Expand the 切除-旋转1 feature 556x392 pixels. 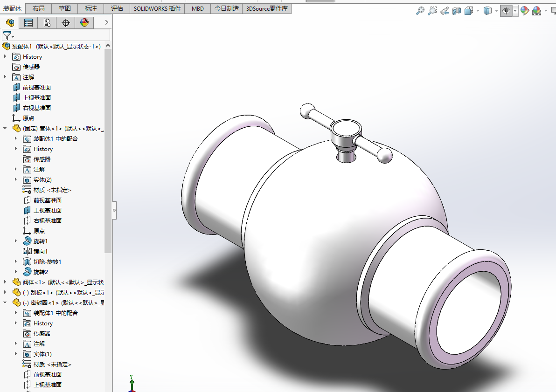pyautogui.click(x=15, y=261)
